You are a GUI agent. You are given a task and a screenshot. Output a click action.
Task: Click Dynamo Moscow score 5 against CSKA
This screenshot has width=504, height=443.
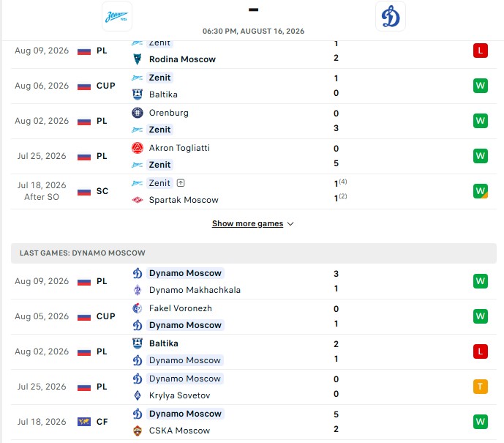(x=336, y=414)
